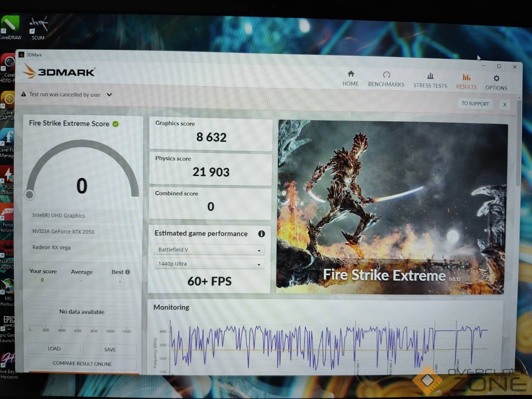Launch the Drive Beyond Horizons desktop shortcut
This screenshot has height=399, width=532.
9,366
